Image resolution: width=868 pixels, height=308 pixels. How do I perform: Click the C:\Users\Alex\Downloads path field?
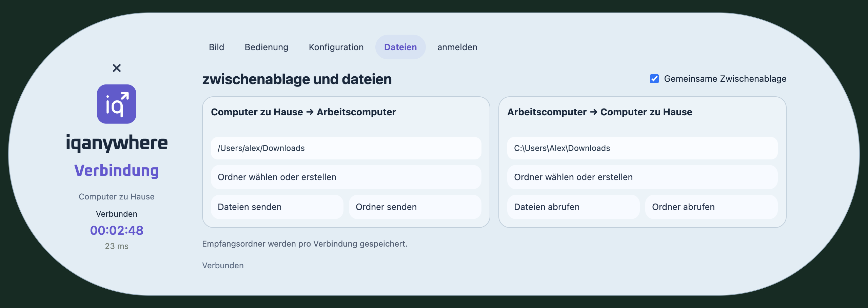[643, 148]
